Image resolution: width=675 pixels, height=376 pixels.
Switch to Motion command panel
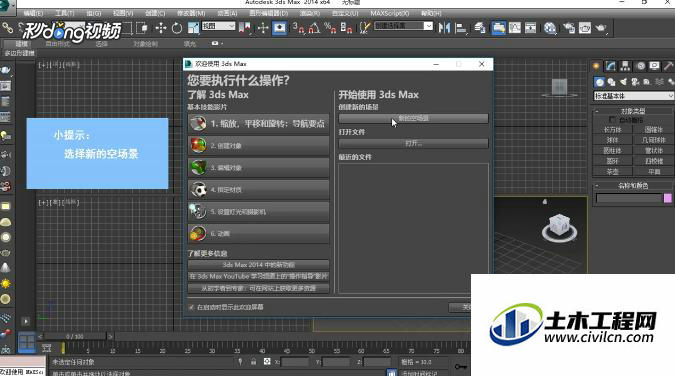point(641,66)
